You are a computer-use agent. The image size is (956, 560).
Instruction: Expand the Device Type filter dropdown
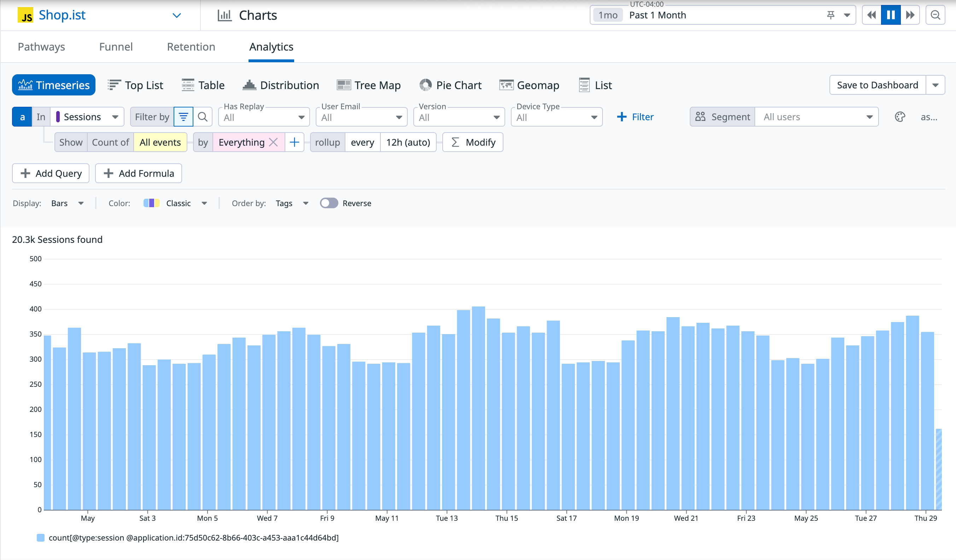click(x=556, y=117)
